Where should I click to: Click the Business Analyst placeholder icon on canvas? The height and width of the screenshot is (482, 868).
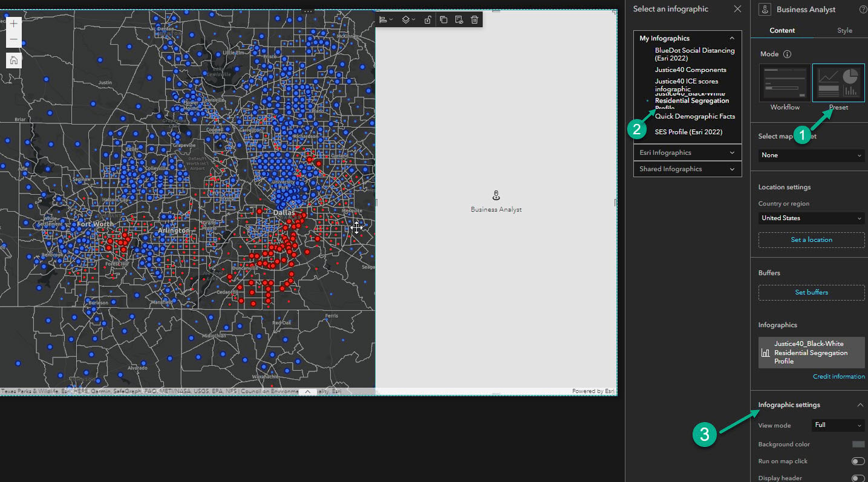pyautogui.click(x=496, y=195)
